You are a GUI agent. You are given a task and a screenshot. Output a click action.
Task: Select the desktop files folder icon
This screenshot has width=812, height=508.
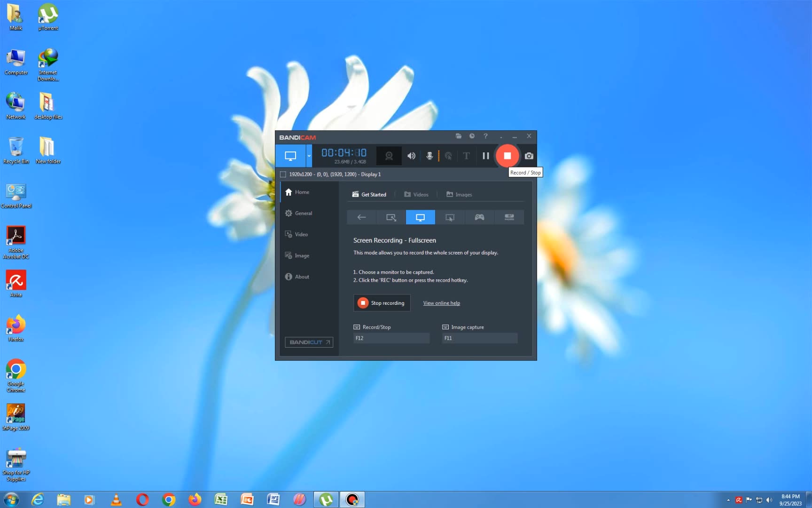48,106
